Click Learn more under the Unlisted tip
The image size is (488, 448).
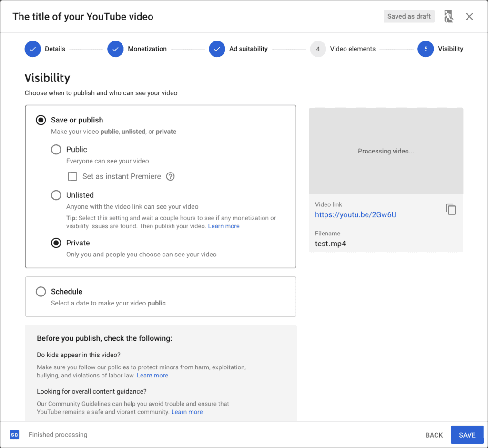pos(224,226)
